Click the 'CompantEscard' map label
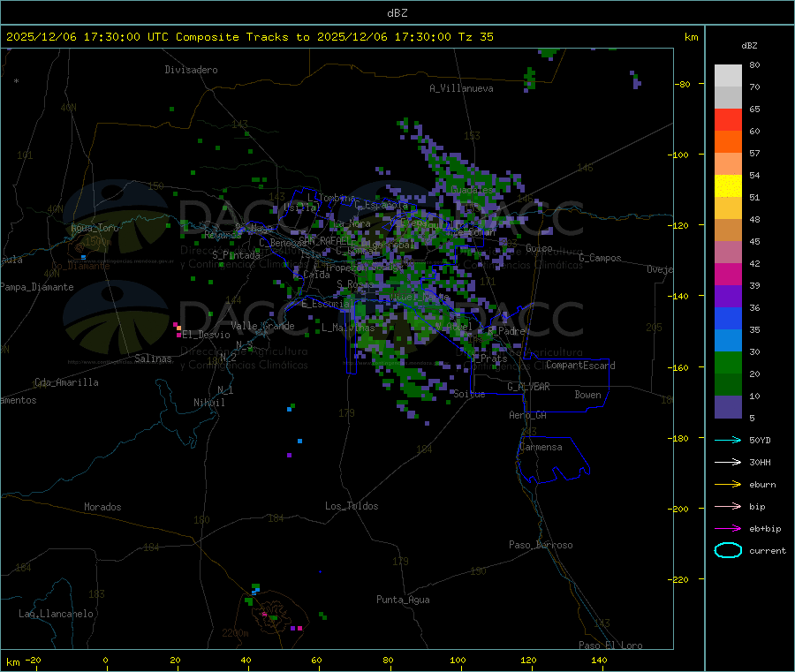 580,366
